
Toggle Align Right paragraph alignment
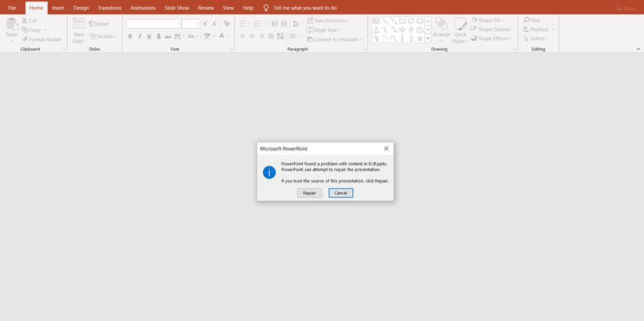(x=262, y=36)
